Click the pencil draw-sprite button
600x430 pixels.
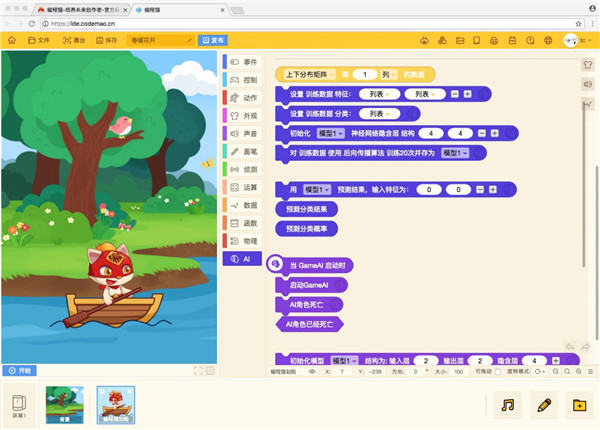click(x=544, y=405)
